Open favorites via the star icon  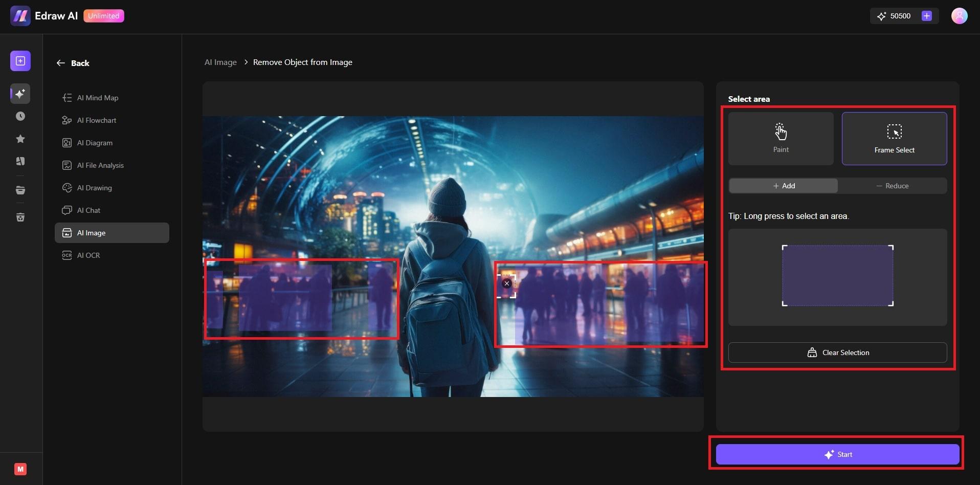tap(20, 139)
